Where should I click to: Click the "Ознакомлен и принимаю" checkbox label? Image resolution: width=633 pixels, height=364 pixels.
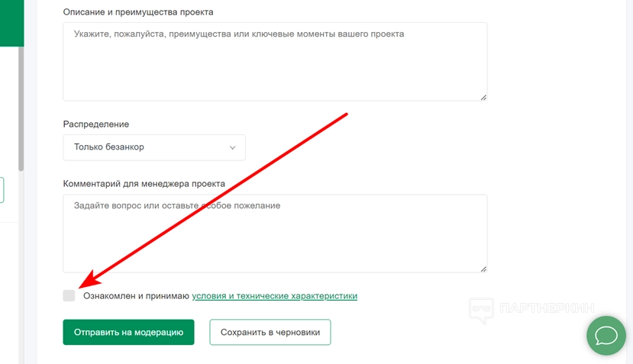[x=136, y=295]
